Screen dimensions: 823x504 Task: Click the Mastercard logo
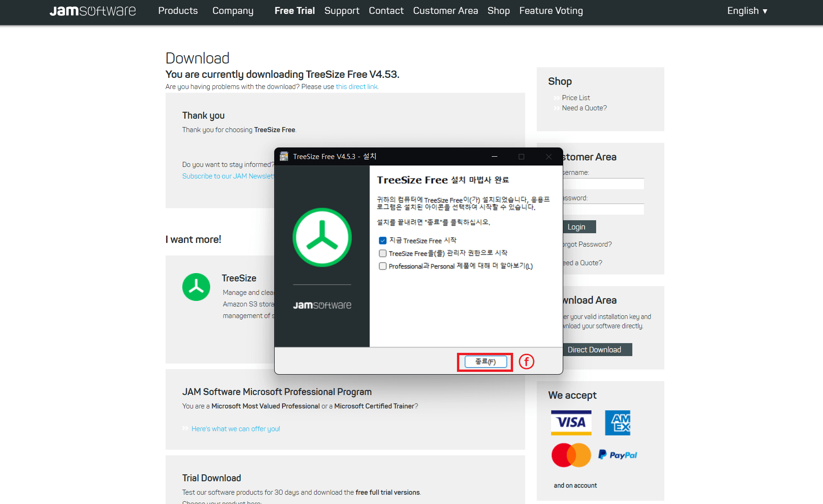tap(571, 455)
